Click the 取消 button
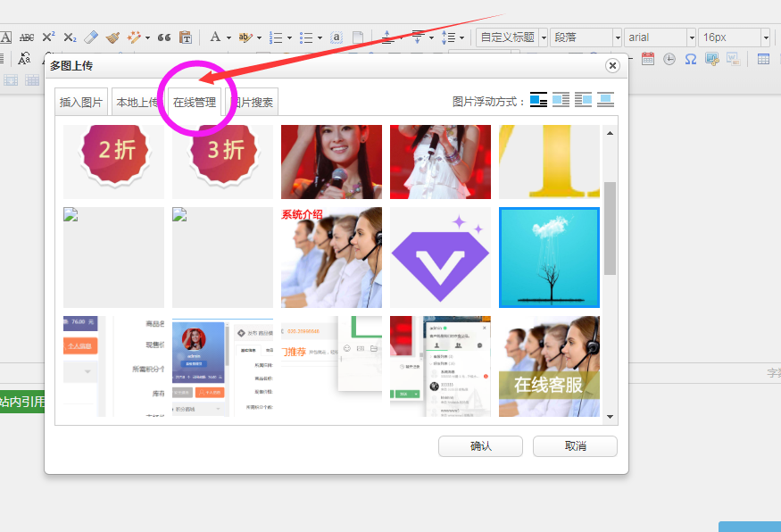This screenshot has width=781, height=532. 575,446
